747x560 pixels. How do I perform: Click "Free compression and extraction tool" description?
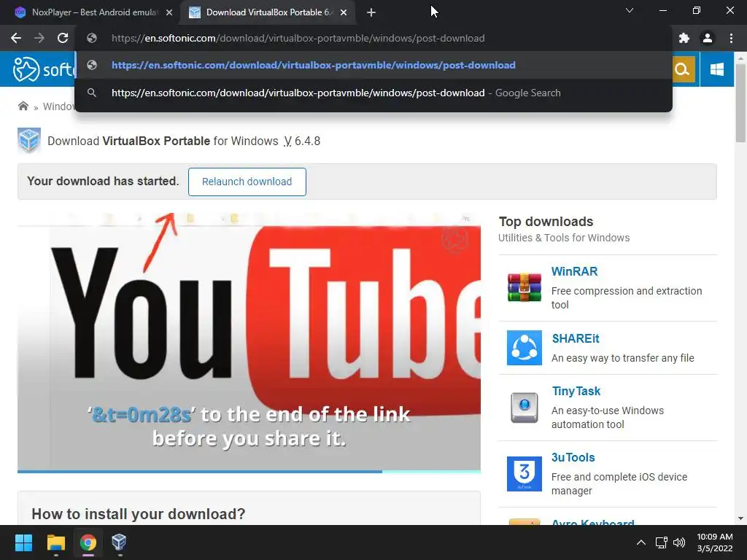point(627,297)
